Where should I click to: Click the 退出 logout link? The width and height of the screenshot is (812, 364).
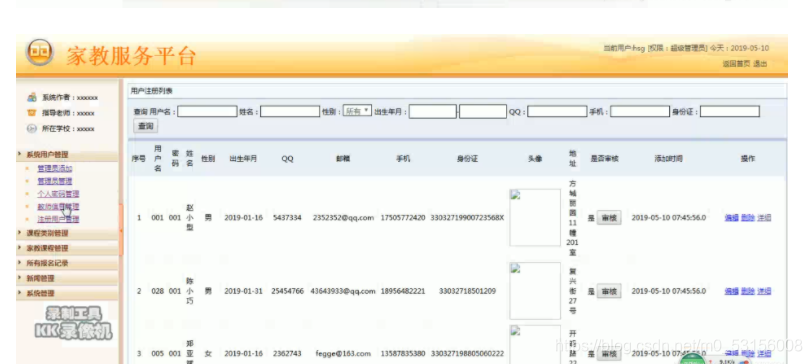point(760,64)
